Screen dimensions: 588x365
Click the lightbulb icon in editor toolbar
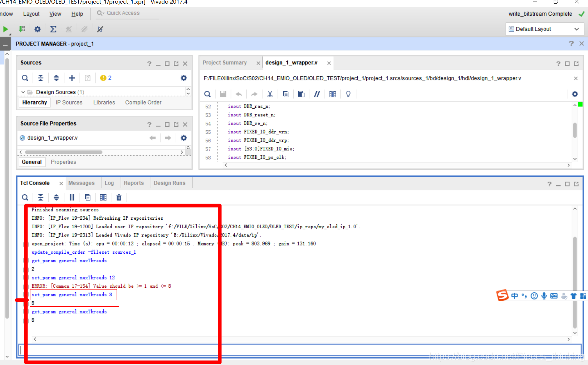pyautogui.click(x=348, y=94)
